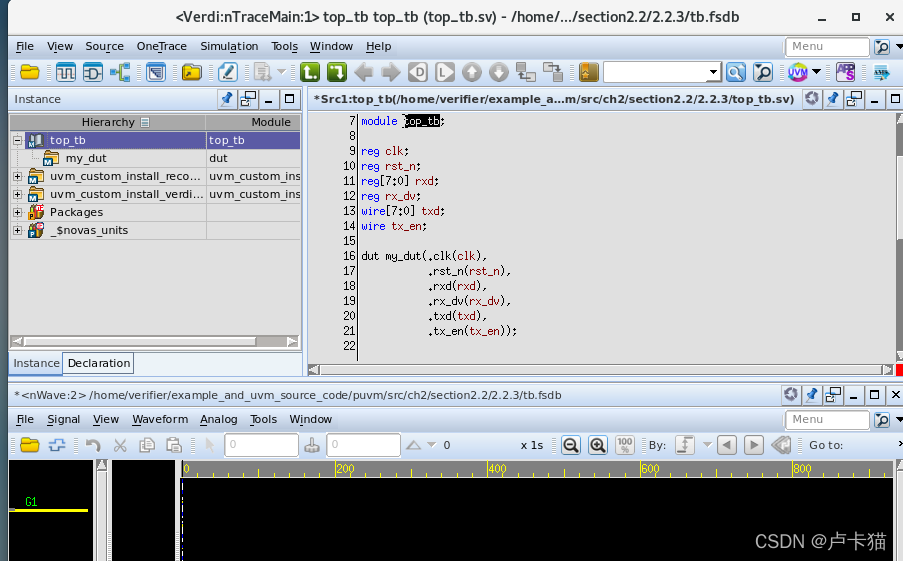Screen dimensions: 903x561
Task: Pin the Instance panel
Action: 227,99
